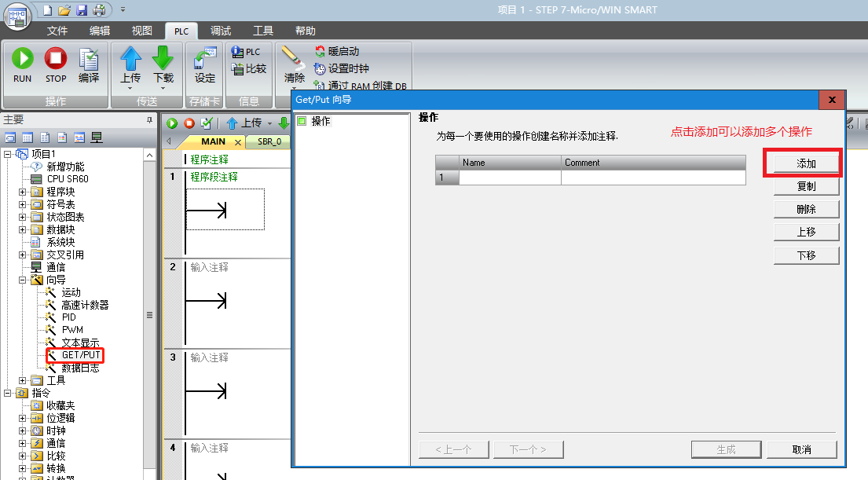Open the 设定 memory card icon
The height and width of the screenshot is (480, 868).
205,58
